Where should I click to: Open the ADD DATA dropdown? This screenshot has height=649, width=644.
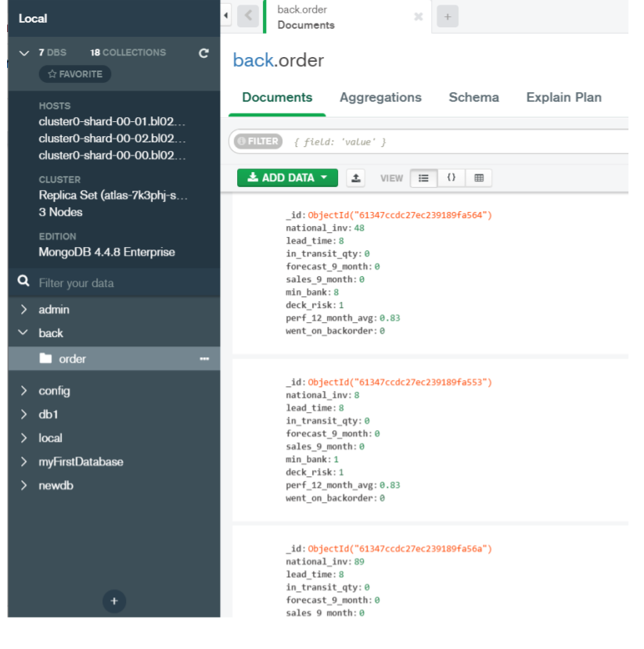(x=287, y=177)
